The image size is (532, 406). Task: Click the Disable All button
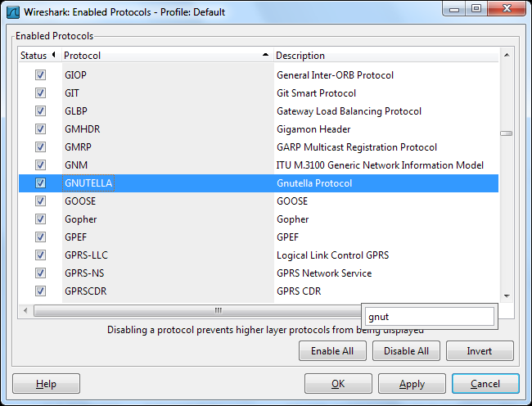406,350
